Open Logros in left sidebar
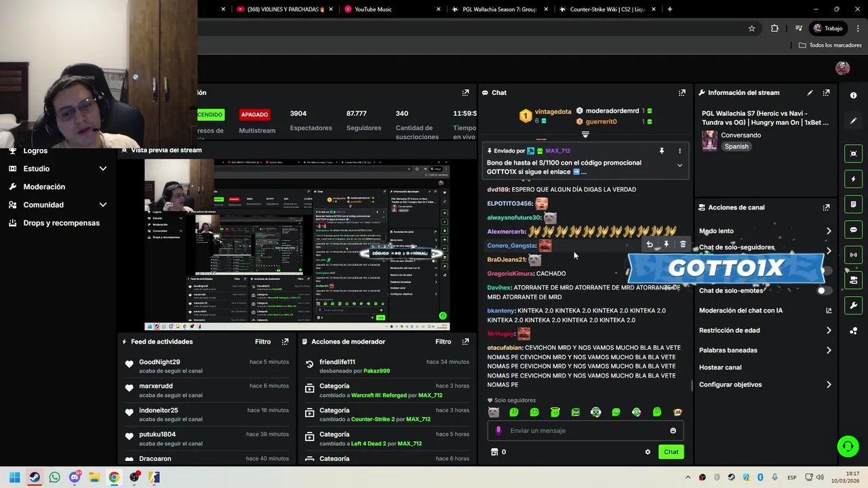The image size is (868, 488). pos(35,150)
